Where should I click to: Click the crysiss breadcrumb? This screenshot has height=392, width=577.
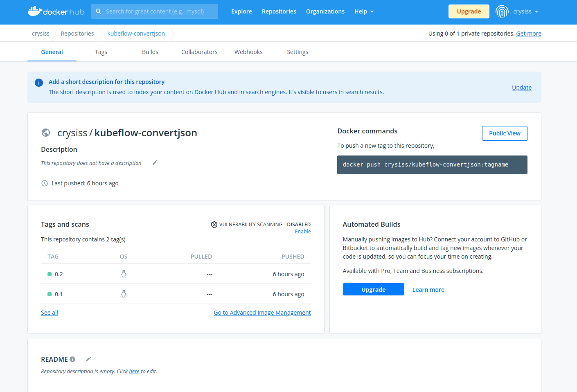[x=41, y=34]
